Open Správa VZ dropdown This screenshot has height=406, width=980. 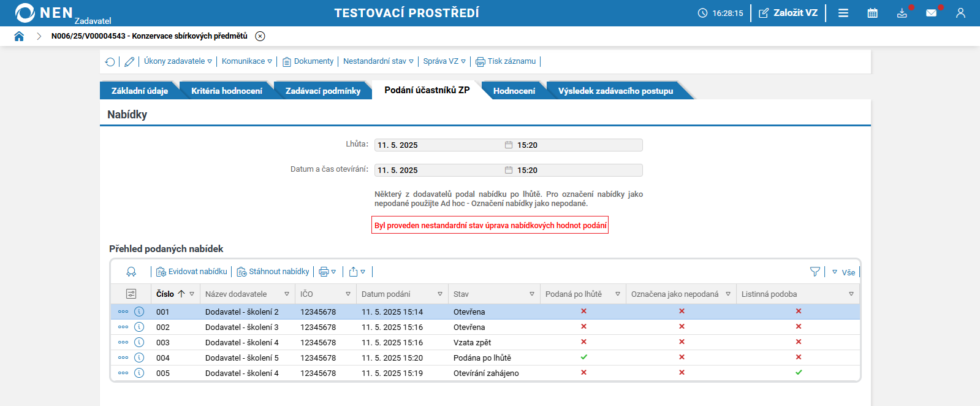[444, 61]
